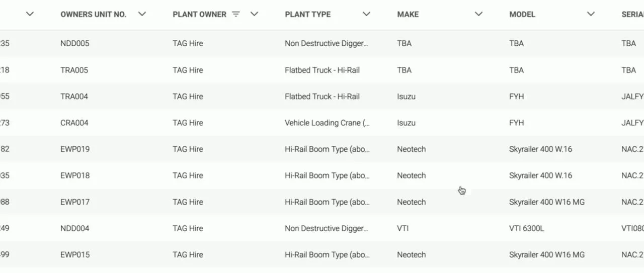The height and width of the screenshot is (273, 644).
Task: Click the FYH model in CRA004 row
Action: coord(516,123)
